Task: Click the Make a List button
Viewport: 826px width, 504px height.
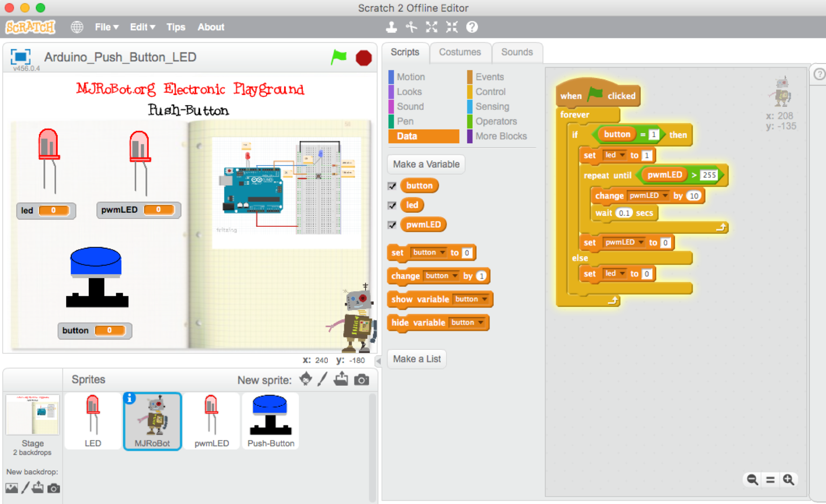Action: 416,359
